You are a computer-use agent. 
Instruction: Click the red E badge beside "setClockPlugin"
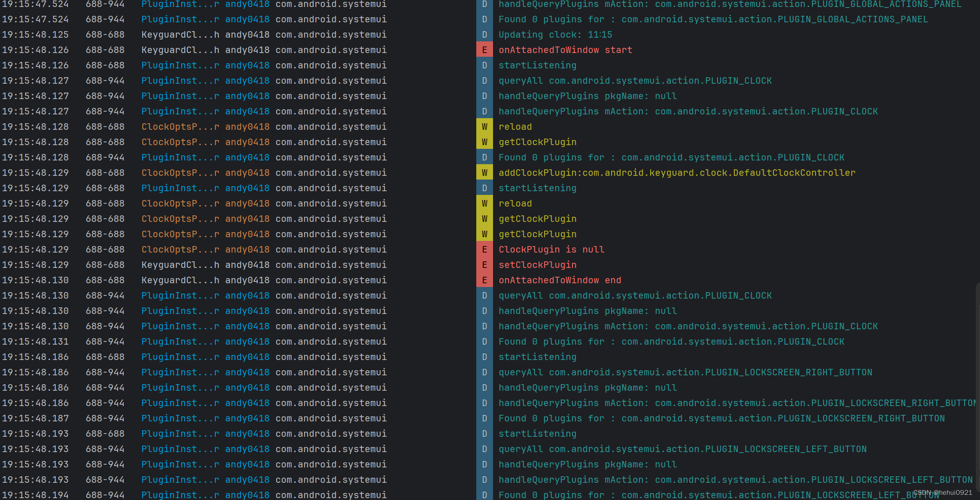(x=485, y=265)
